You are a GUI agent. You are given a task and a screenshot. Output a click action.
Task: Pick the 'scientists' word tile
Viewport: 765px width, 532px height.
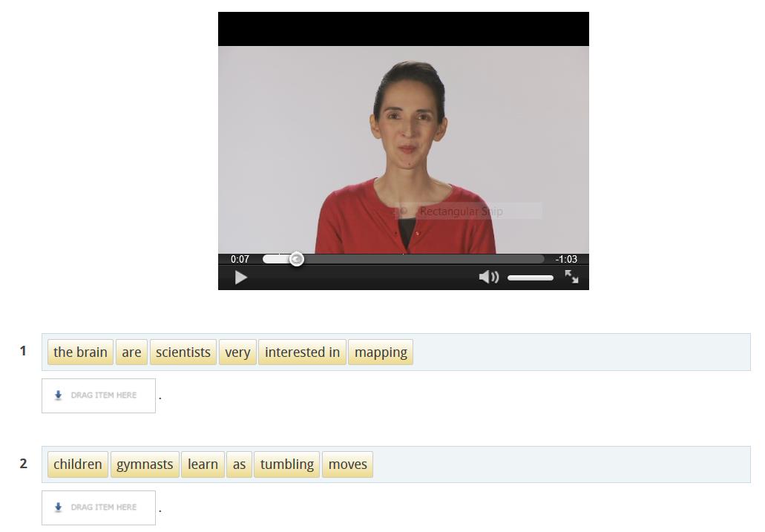click(x=183, y=352)
